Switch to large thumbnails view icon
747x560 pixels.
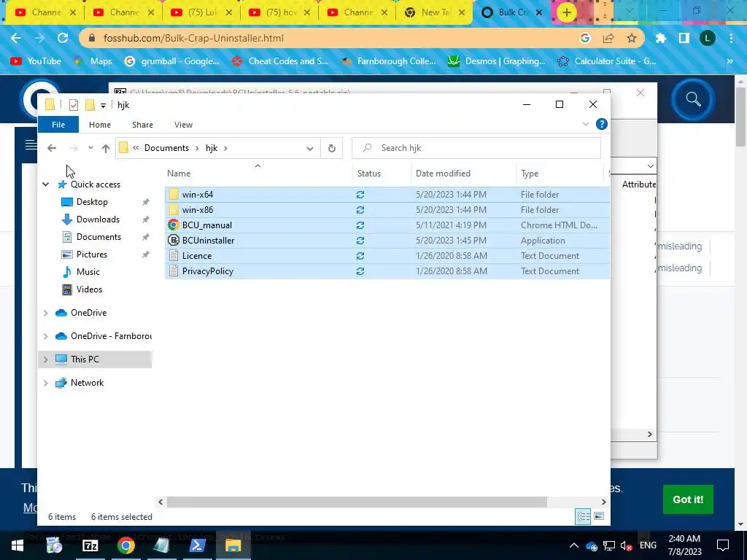click(x=599, y=516)
